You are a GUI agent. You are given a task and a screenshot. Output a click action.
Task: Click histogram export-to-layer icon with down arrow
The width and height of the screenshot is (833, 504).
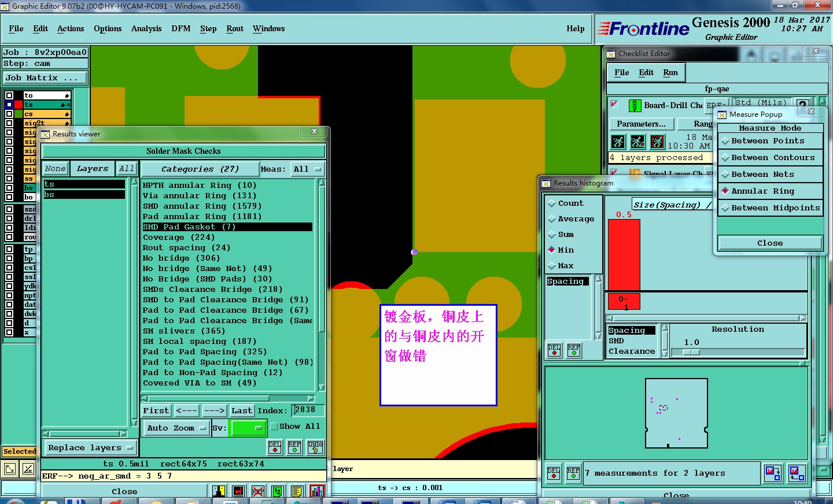point(773,473)
